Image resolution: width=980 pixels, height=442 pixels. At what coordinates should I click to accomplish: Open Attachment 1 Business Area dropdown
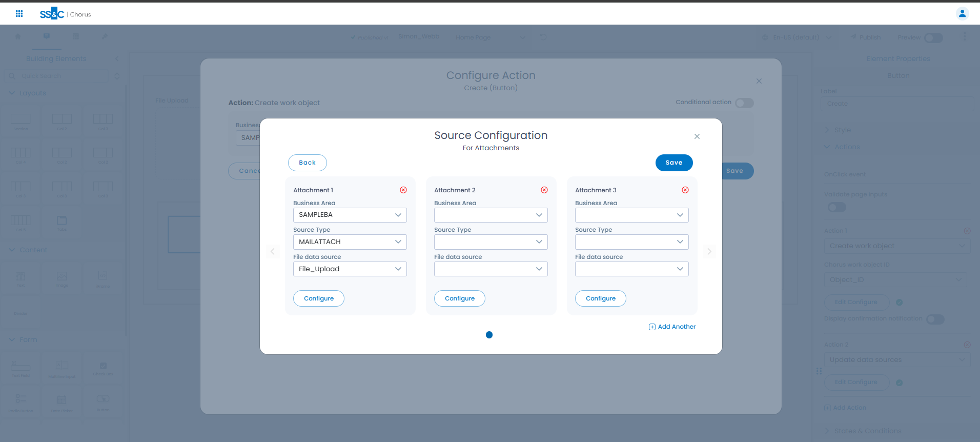[350, 215]
